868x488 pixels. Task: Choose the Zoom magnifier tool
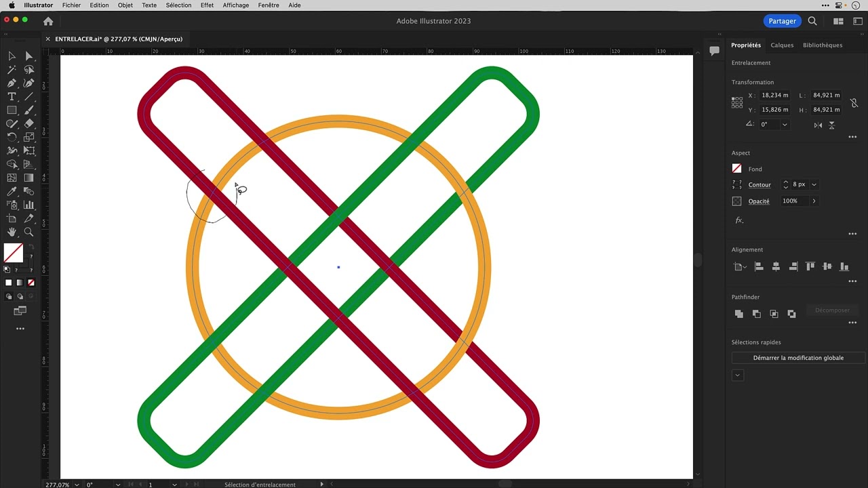[28, 232]
